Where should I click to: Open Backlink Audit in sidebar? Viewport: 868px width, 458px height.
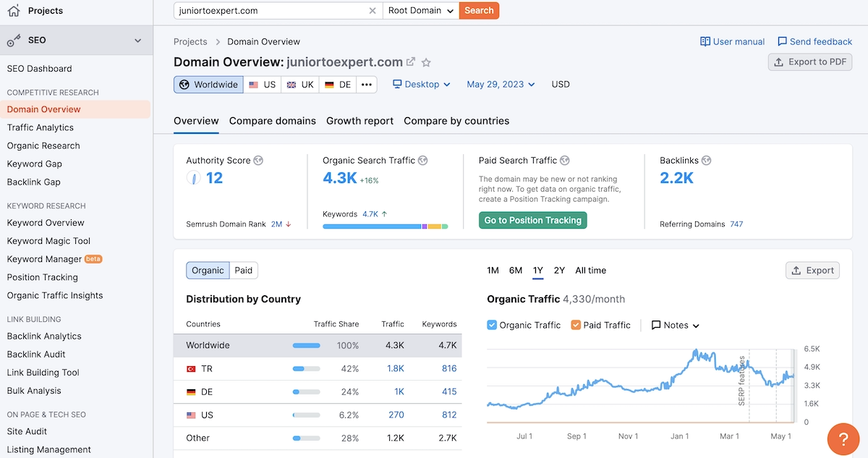[x=36, y=355]
